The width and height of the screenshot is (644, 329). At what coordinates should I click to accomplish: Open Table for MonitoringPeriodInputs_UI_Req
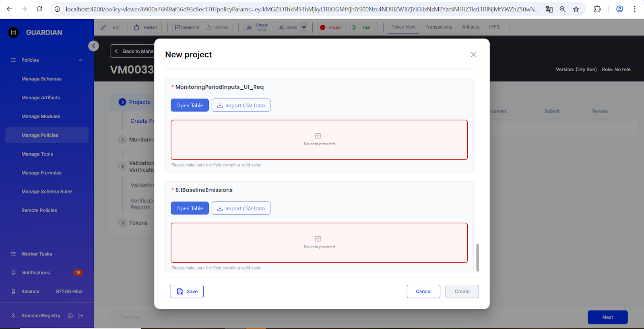pyautogui.click(x=190, y=105)
